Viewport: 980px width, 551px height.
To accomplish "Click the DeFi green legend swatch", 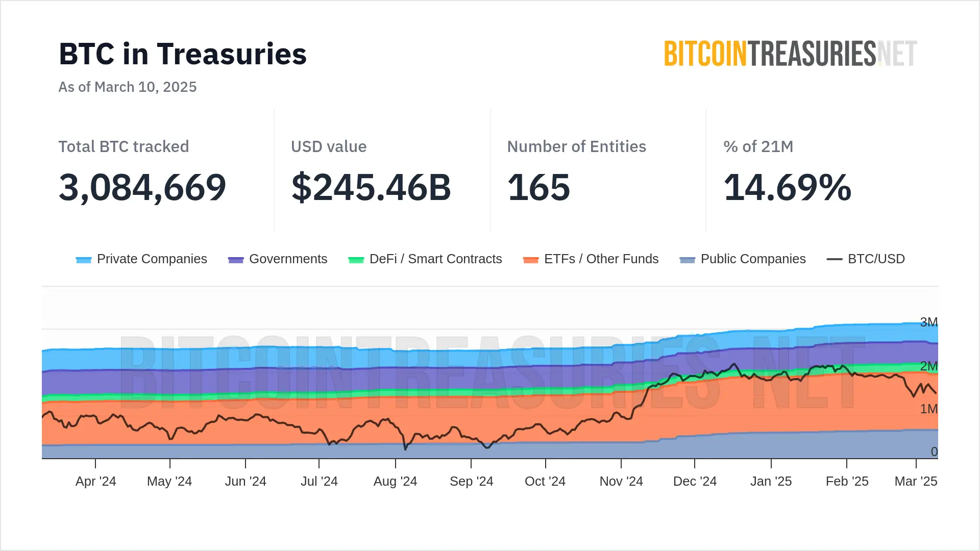I will pyautogui.click(x=356, y=260).
